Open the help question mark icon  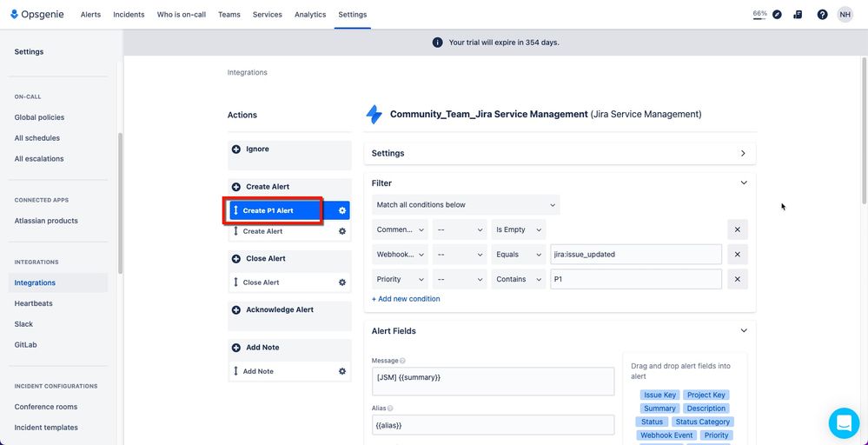(822, 15)
